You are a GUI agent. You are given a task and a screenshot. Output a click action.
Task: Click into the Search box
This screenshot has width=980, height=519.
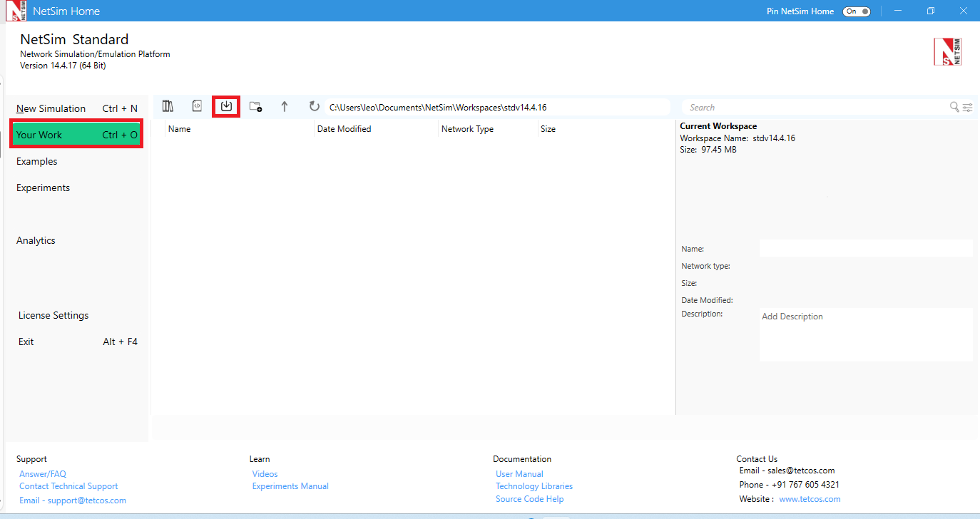coord(815,107)
